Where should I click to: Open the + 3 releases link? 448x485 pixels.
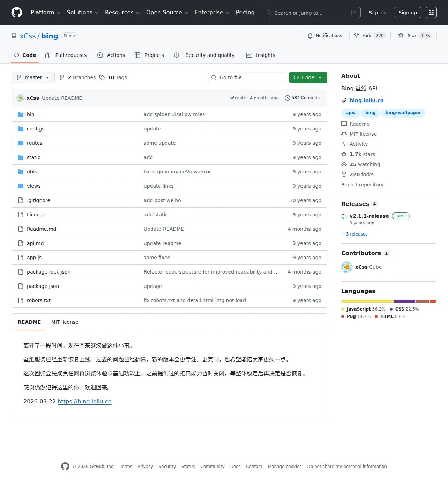coord(354,234)
